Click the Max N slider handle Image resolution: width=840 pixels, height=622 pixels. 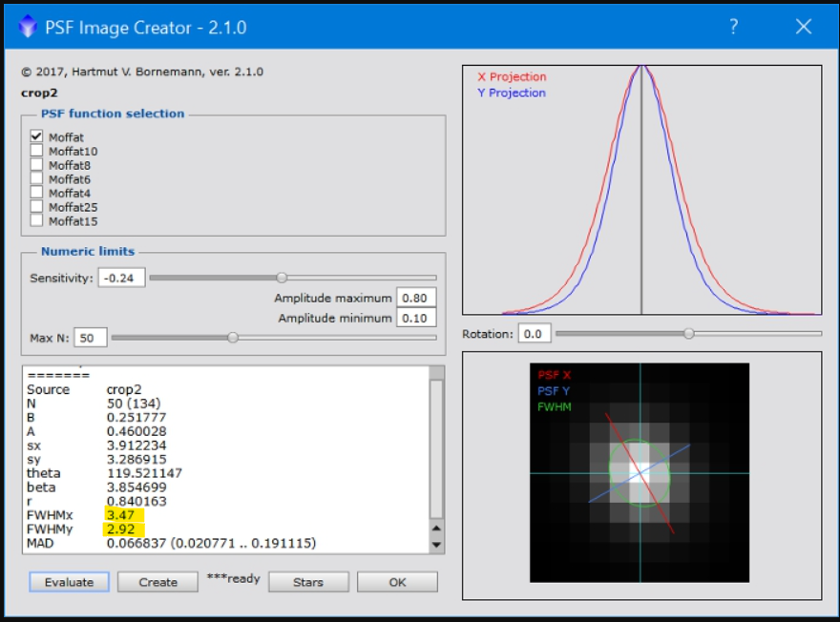(232, 337)
